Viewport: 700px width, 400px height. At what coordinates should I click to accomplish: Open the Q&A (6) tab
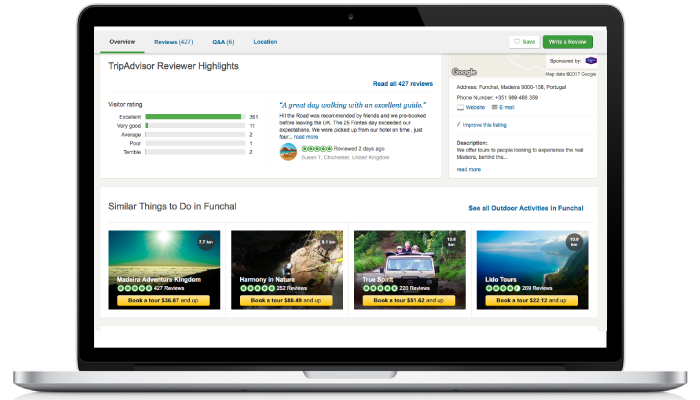tap(223, 42)
